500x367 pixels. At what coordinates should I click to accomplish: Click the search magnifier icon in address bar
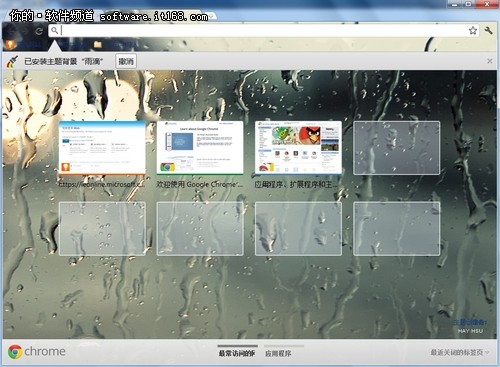point(54,31)
